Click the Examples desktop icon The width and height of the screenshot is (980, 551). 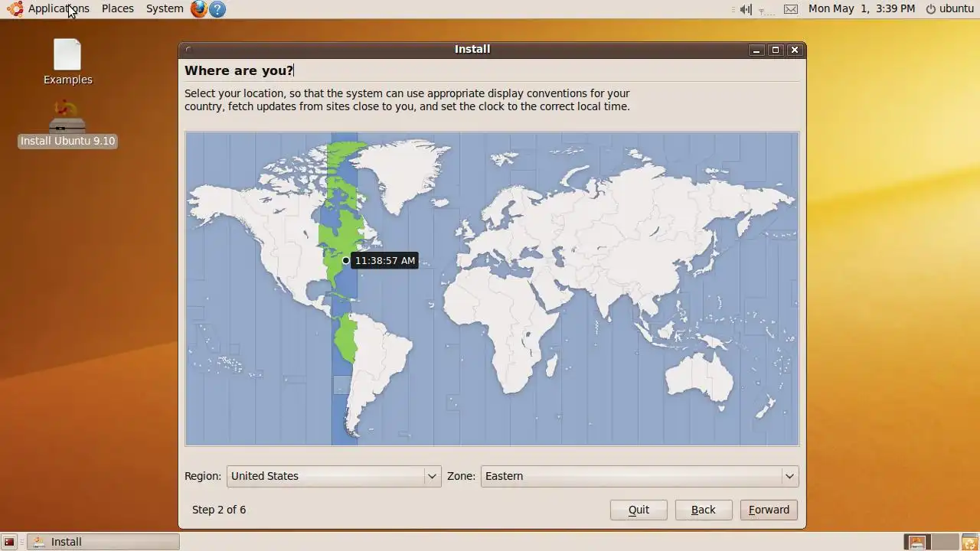[x=67, y=62]
